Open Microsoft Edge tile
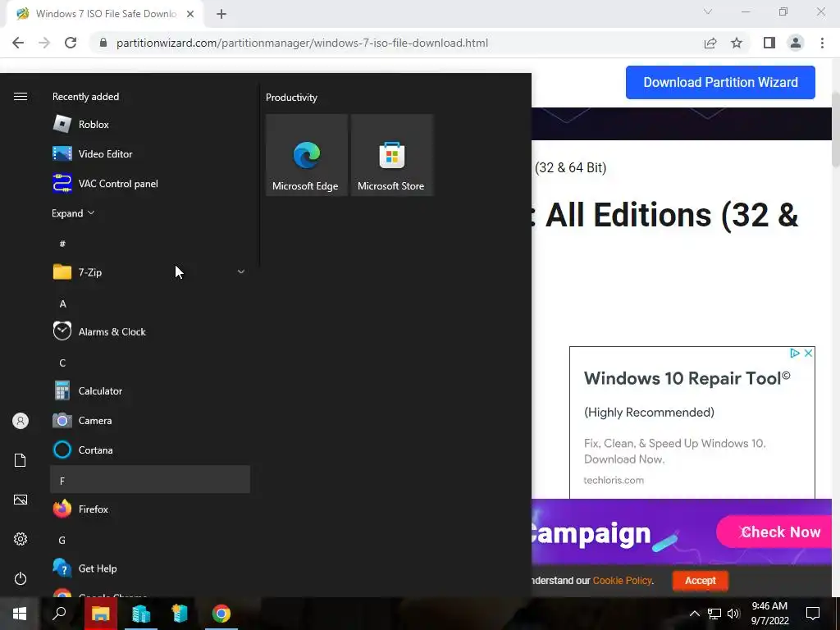This screenshot has width=840, height=630. pyautogui.click(x=307, y=155)
